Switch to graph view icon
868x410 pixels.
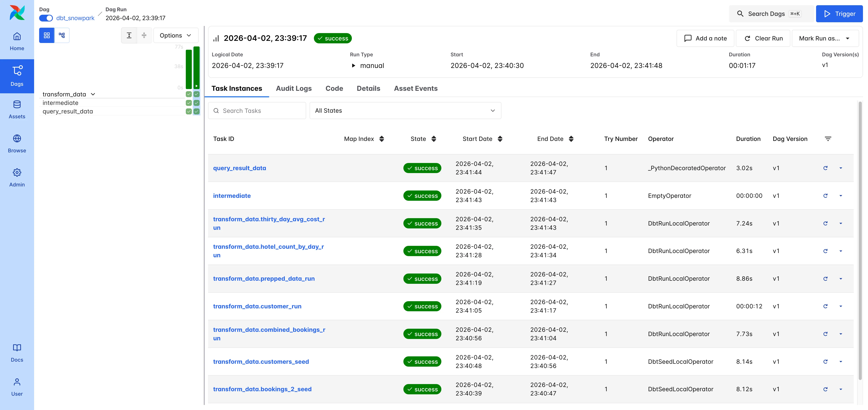(62, 35)
